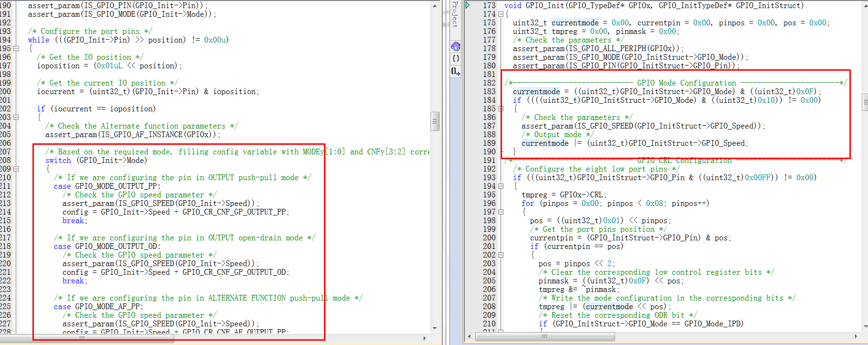The width and height of the screenshot is (868, 345).
Task: Click line number 199 in right pane
Action: click(489, 229)
